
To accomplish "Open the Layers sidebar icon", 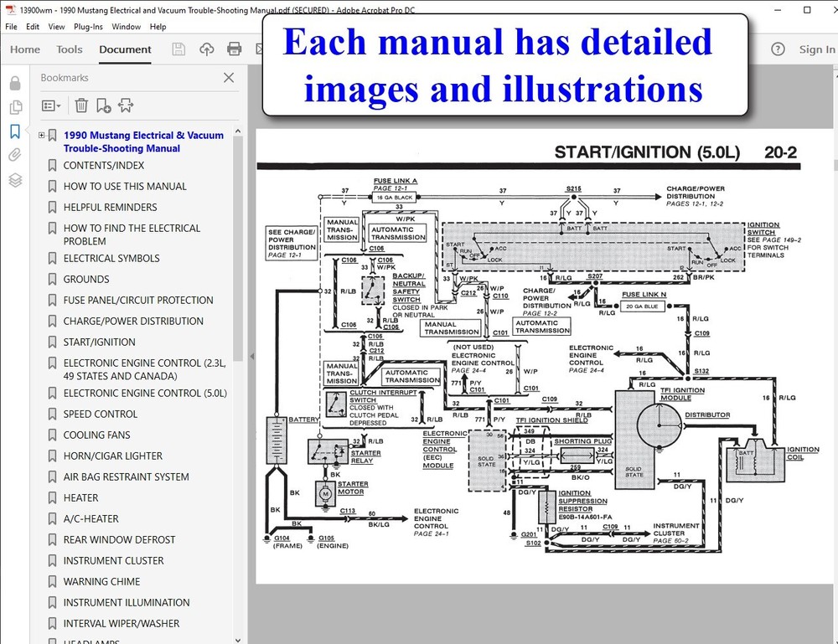I will tap(15, 180).
